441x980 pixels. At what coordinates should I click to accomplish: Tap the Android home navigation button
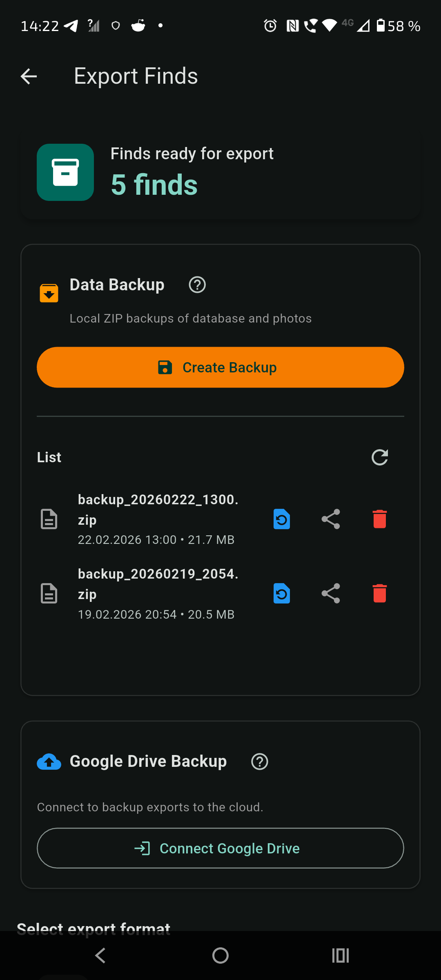(220, 956)
